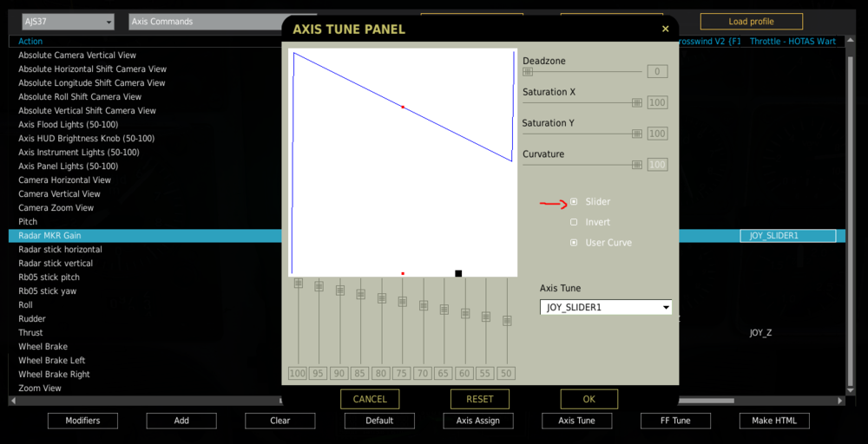This screenshot has width=868, height=444.
Task: Toggle the User Curve checkbox
Action: click(x=574, y=243)
